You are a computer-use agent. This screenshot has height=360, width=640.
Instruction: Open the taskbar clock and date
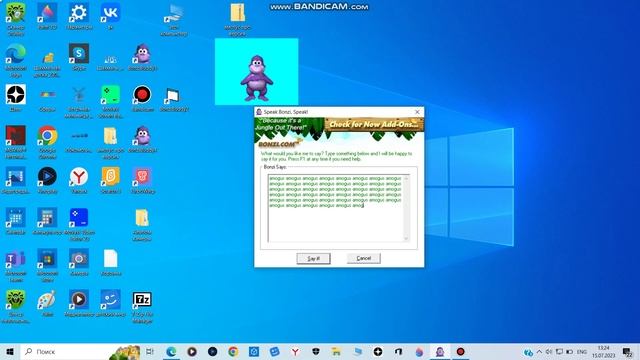pos(604,351)
